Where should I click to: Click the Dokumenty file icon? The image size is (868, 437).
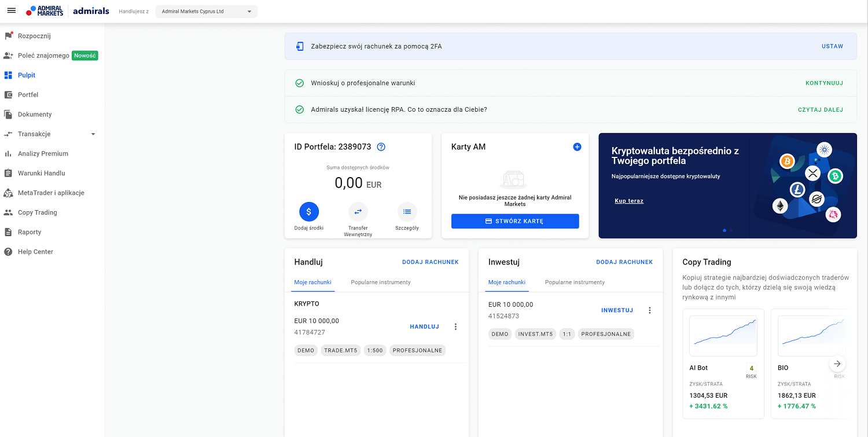[8, 115]
